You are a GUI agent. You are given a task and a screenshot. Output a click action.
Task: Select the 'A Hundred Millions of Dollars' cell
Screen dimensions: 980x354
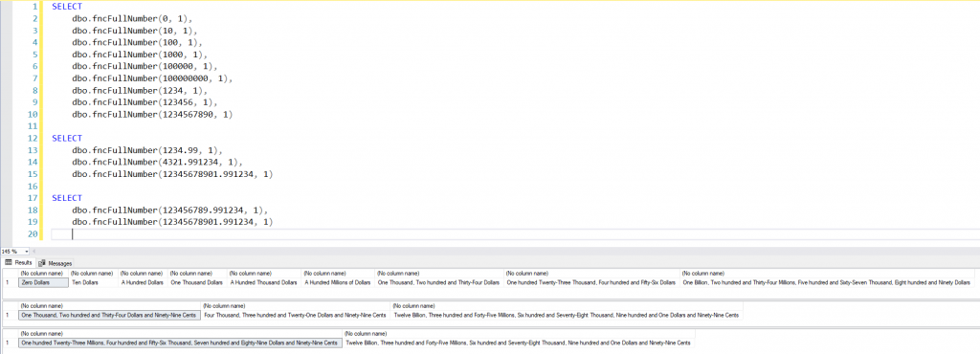point(338,282)
